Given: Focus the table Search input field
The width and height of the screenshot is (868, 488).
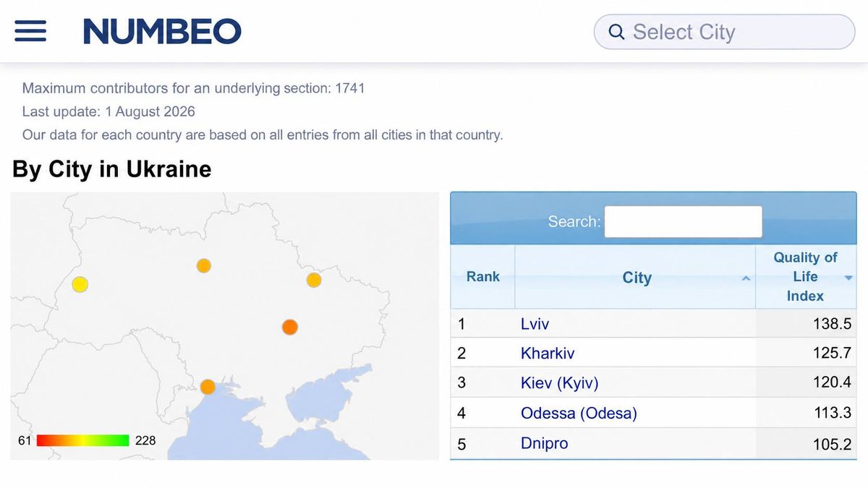Looking at the screenshot, I should (x=683, y=222).
